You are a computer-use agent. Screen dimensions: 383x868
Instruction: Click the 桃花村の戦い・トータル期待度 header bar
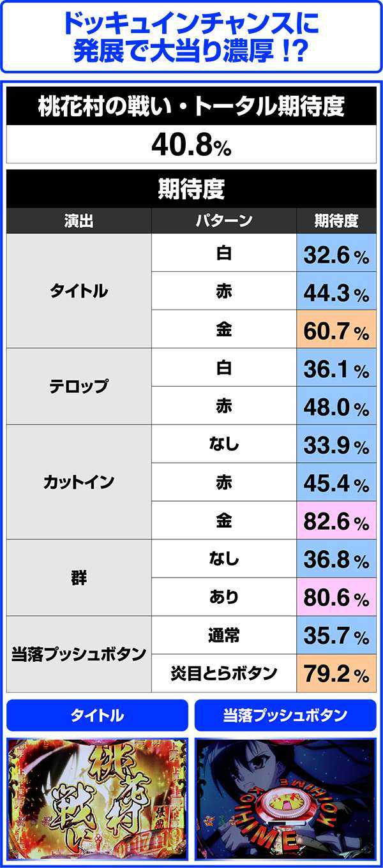191,106
